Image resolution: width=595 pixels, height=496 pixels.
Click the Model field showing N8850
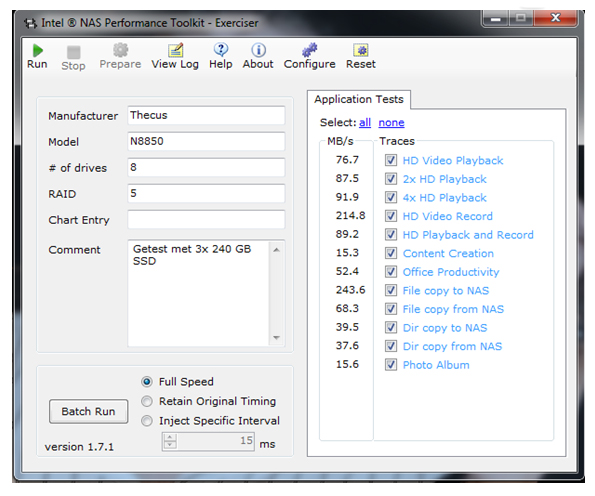tap(206, 142)
